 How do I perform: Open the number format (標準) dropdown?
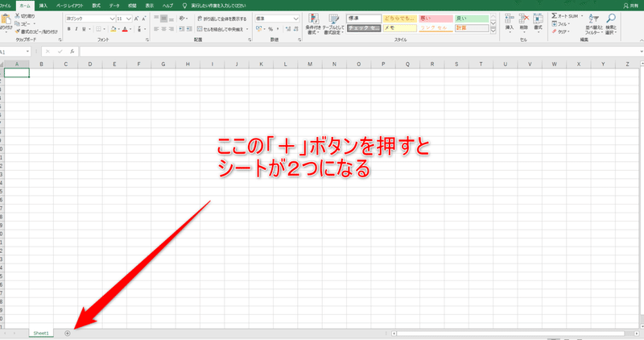click(295, 19)
